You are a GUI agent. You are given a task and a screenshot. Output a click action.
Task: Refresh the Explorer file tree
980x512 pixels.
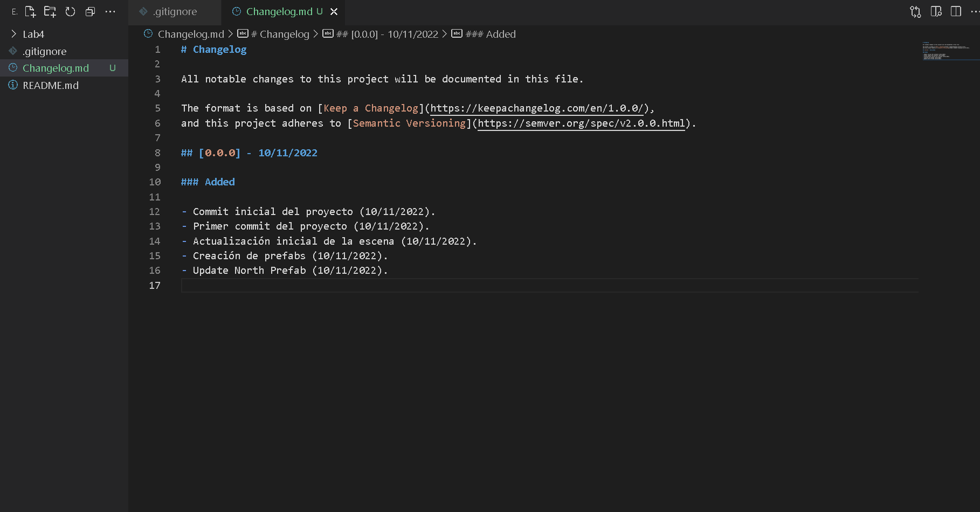pyautogui.click(x=70, y=11)
